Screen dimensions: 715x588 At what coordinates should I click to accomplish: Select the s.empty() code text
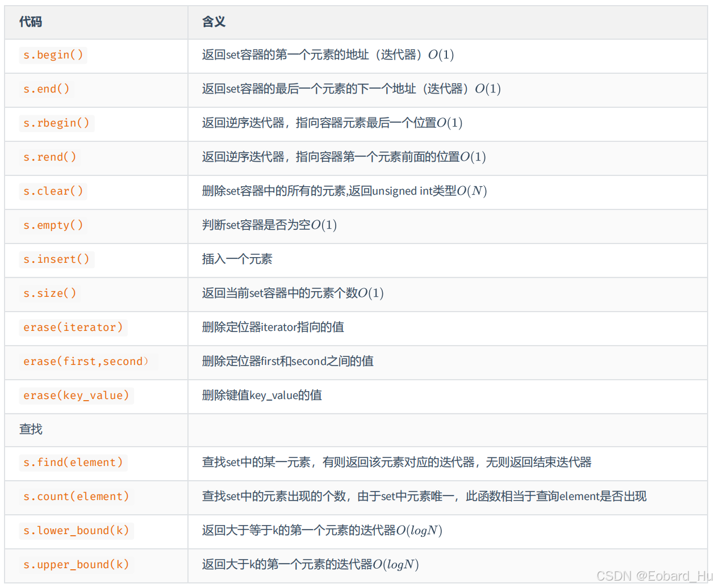[53, 225]
